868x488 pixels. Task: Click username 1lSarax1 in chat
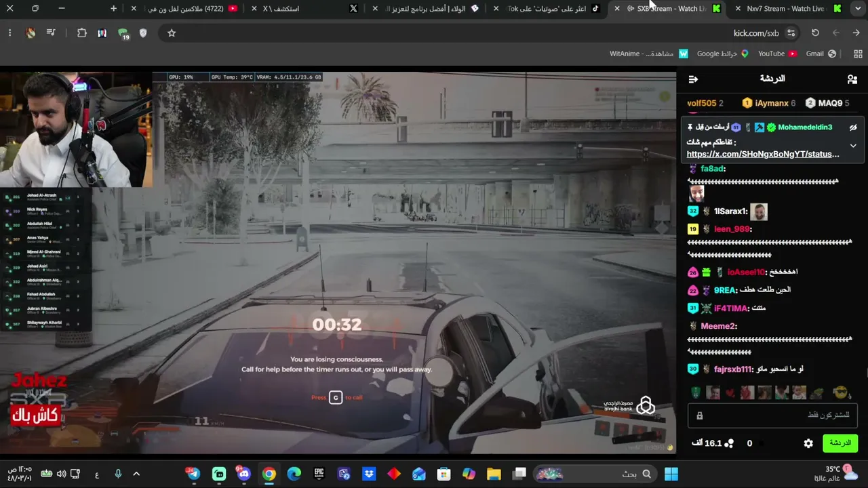730,211
